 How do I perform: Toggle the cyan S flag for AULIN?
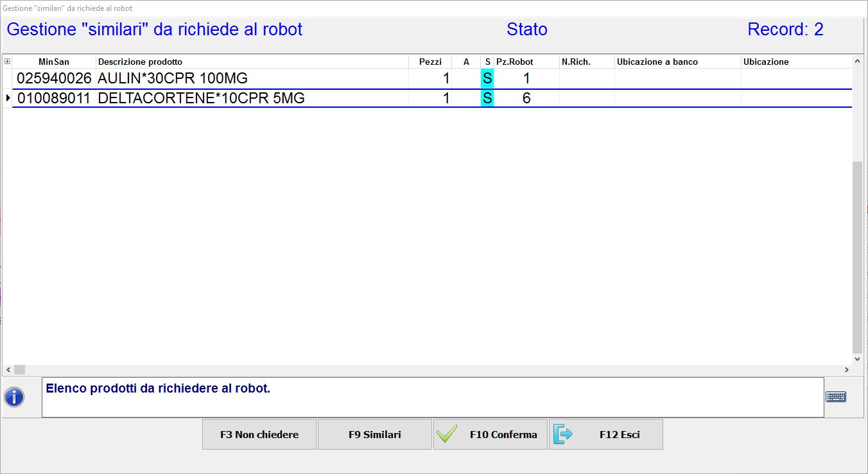[x=487, y=78]
